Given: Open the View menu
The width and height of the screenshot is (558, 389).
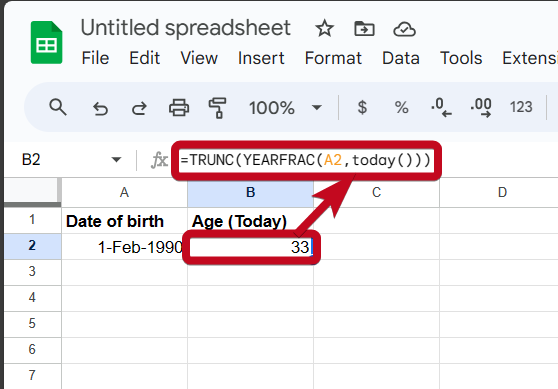Looking at the screenshot, I should pos(199,58).
